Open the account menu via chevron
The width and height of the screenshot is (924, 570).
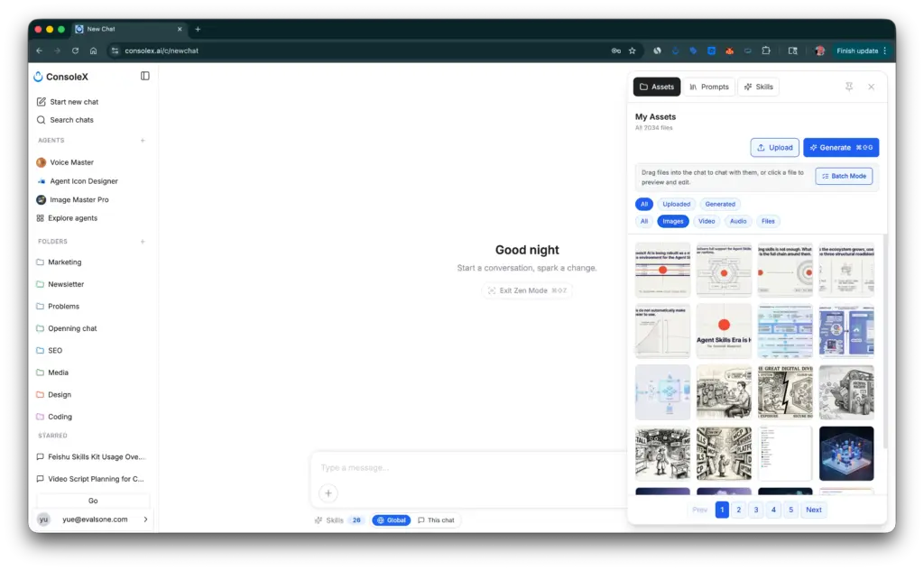point(144,519)
